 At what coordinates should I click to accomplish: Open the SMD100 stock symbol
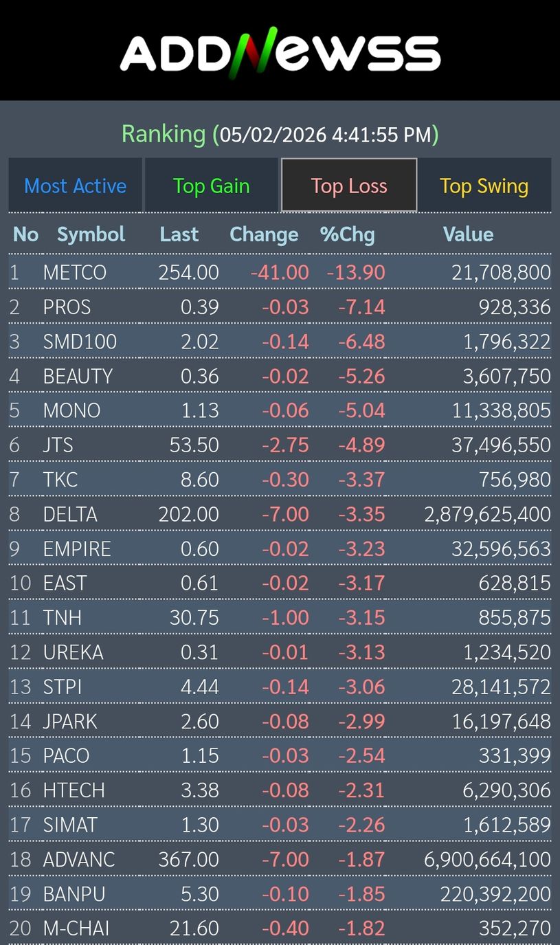click(x=80, y=342)
